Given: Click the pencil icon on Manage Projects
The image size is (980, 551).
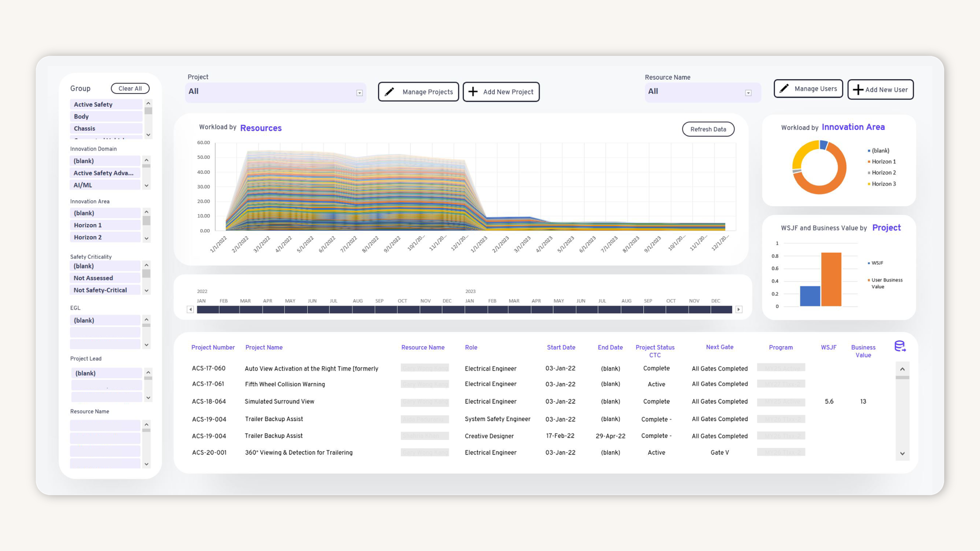Looking at the screenshot, I should pyautogui.click(x=390, y=92).
